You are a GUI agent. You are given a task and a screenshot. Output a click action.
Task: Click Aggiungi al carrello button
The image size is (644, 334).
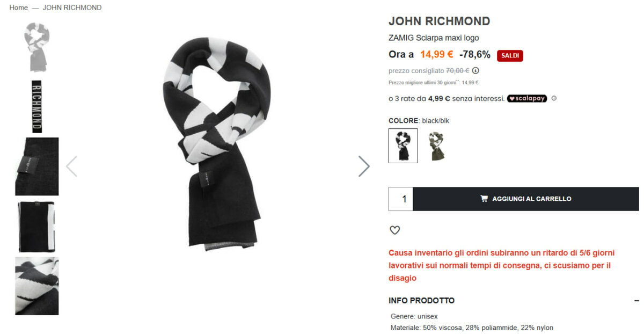pos(525,199)
